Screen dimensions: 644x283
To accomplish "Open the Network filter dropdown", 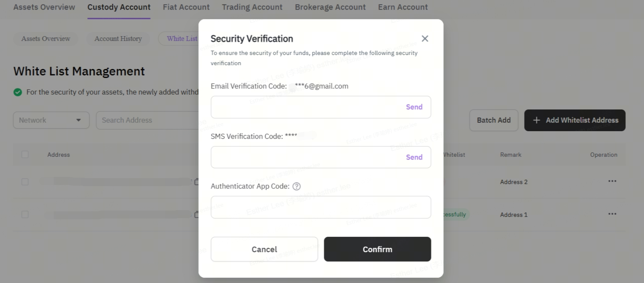I will (x=51, y=120).
